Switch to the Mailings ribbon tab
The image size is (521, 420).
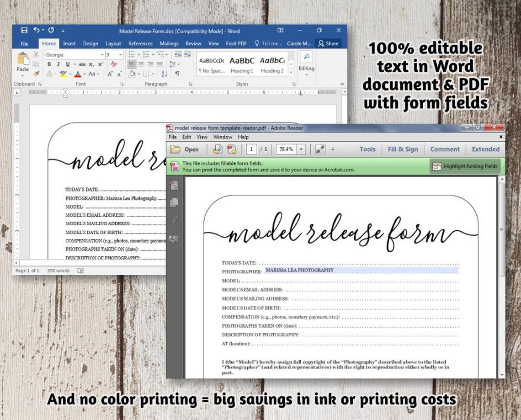169,43
